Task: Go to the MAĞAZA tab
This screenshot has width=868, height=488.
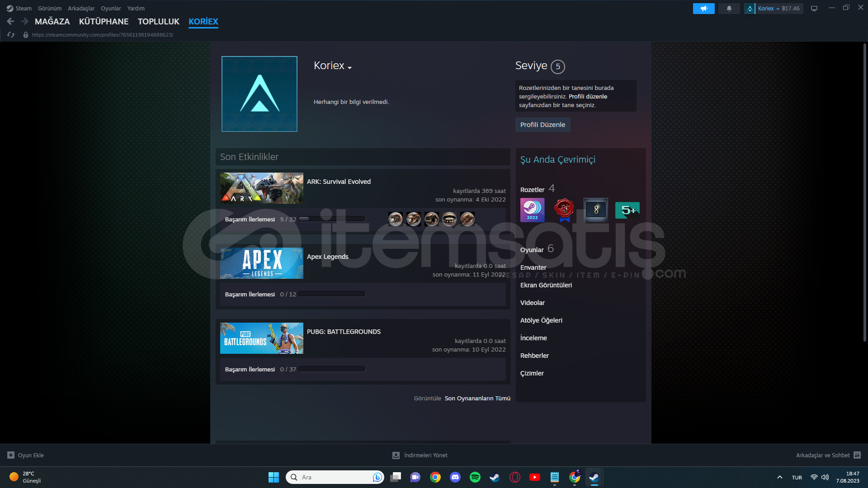Action: click(x=52, y=21)
